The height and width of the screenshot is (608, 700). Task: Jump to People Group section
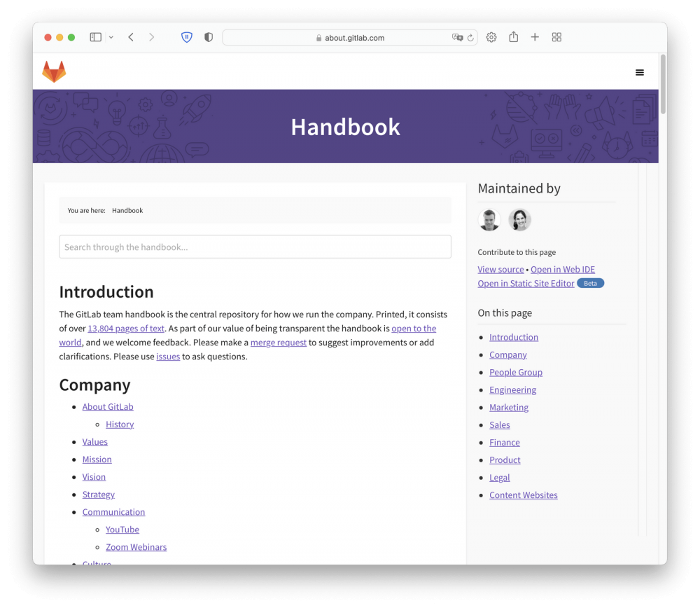516,372
